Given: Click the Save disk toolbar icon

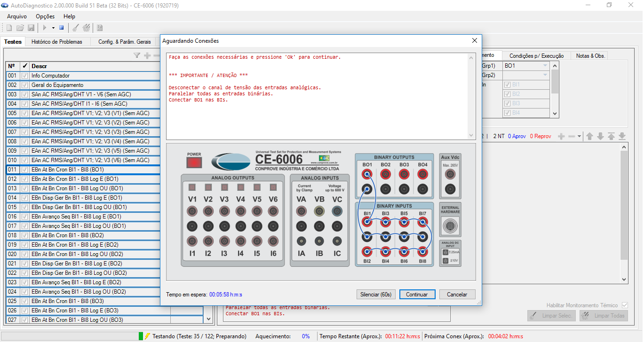Looking at the screenshot, I should 31,28.
